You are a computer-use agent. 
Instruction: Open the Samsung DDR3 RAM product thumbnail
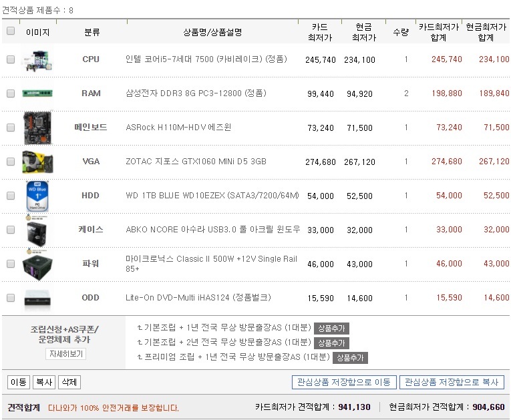[37, 93]
